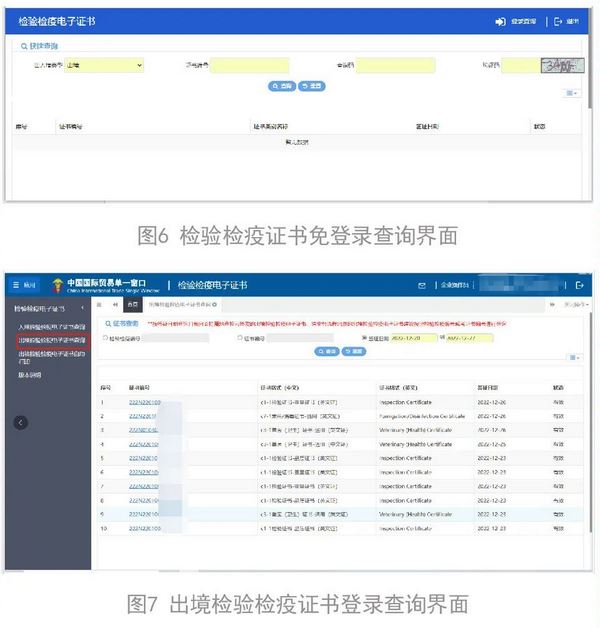Click 'Inspection Certificate' cell in row 1
The image size is (600, 628).
point(405,402)
